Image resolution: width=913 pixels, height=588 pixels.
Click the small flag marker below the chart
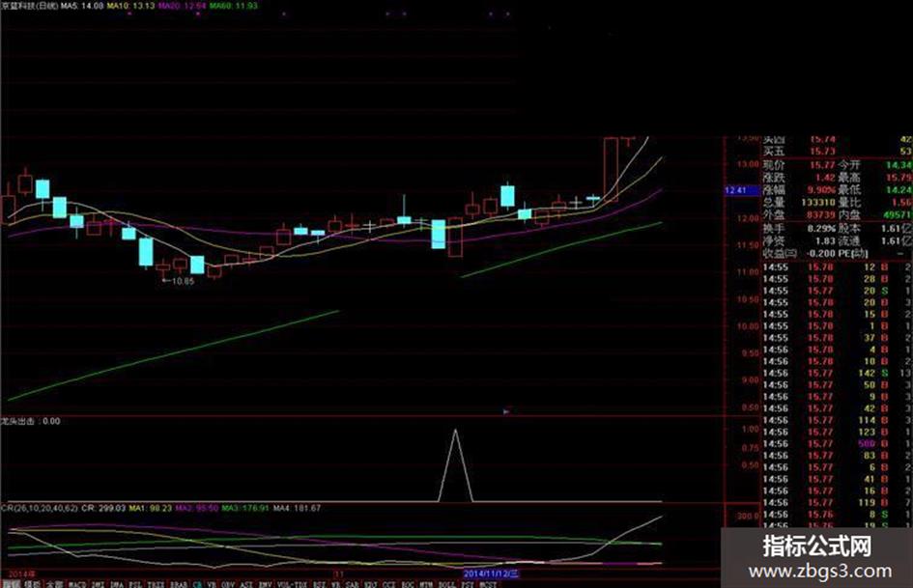pyautogui.click(x=506, y=411)
